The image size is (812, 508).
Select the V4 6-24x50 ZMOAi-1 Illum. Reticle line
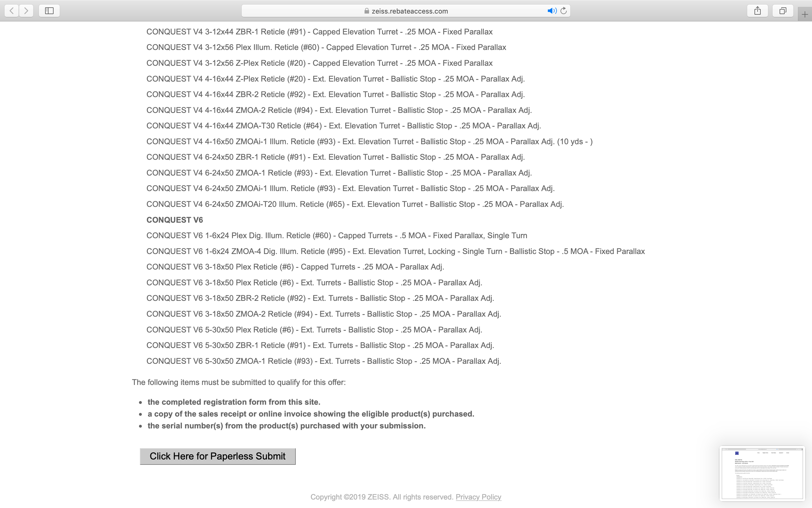[351, 189]
